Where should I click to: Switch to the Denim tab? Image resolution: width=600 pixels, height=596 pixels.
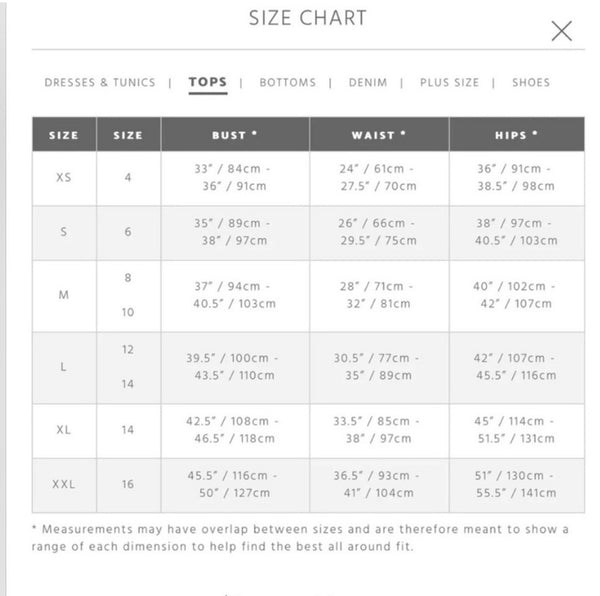[x=368, y=83]
